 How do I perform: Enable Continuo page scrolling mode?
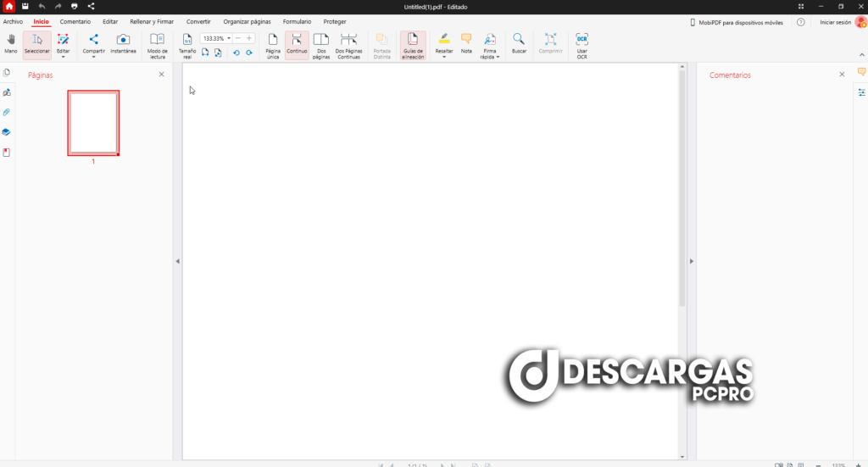[x=297, y=45]
